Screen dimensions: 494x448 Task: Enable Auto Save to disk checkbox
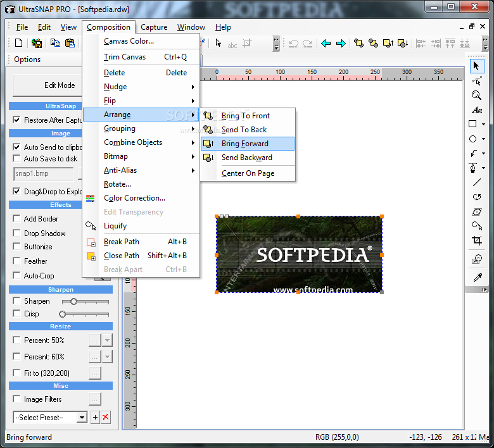click(x=16, y=158)
